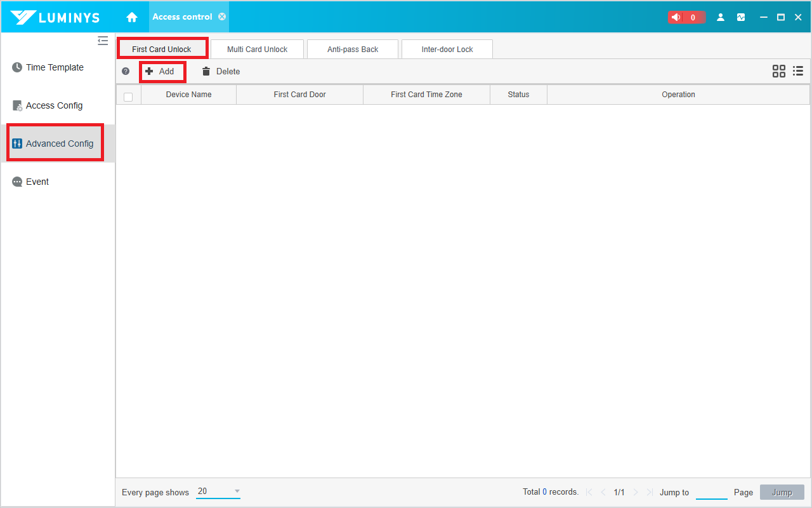The image size is (812, 508).
Task: Close the Access control tab
Action: [222, 17]
